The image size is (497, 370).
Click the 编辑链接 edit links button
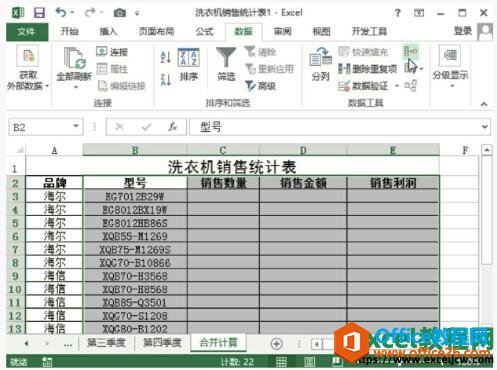pos(122,86)
